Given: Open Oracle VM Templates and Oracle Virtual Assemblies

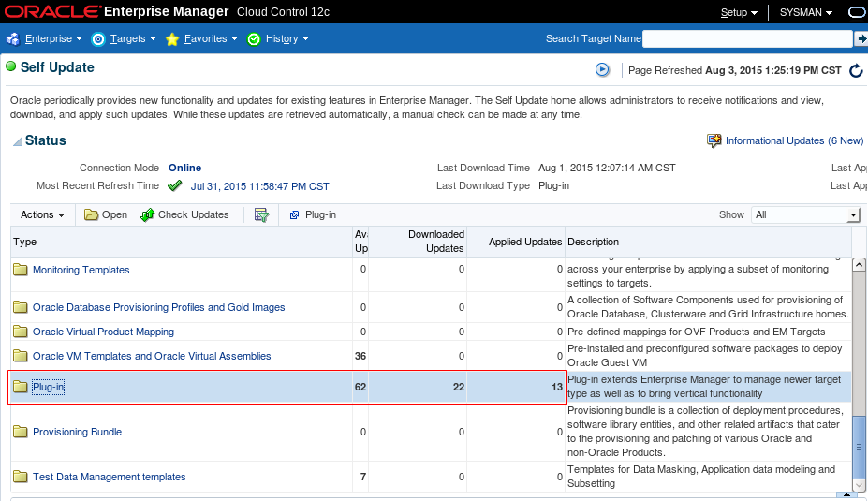Looking at the screenshot, I should coord(152,356).
